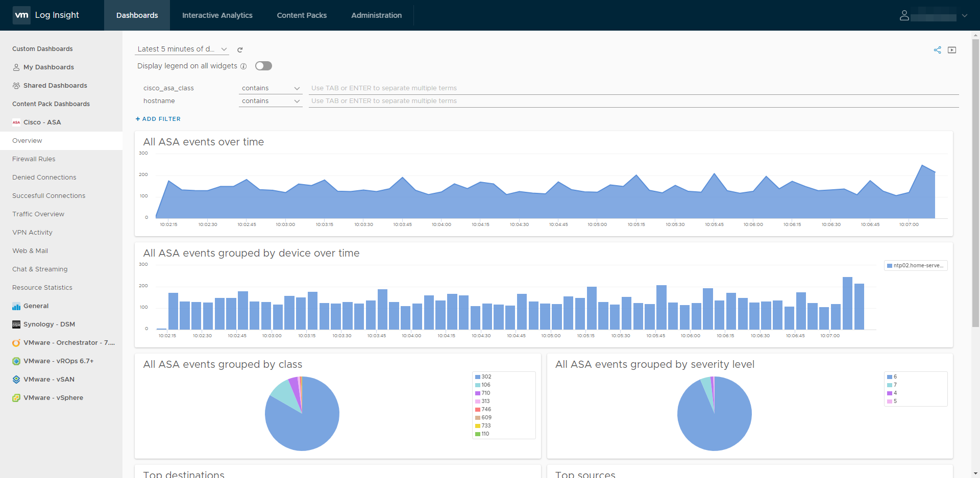Open VMware - vSAN dashboards
This screenshot has height=478, width=980.
pos(48,380)
